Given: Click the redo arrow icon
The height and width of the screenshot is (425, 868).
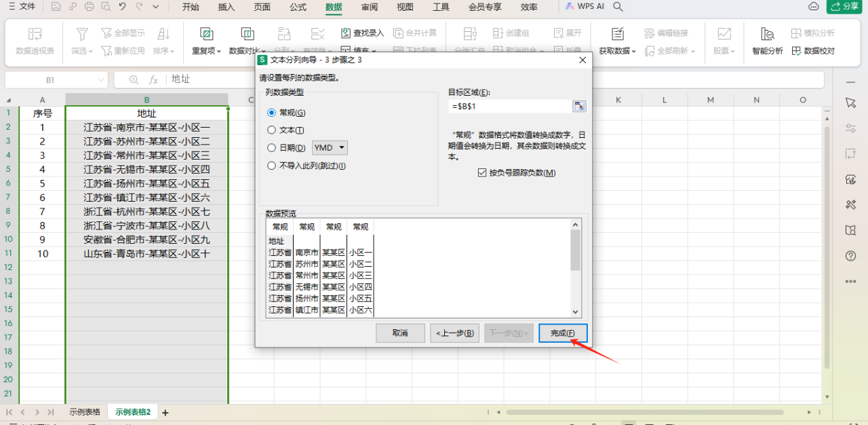Looking at the screenshot, I should (x=139, y=7).
